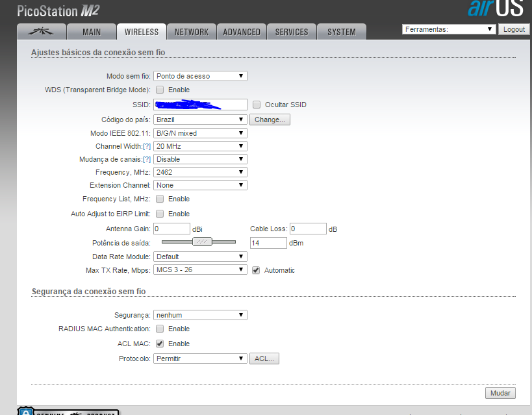This screenshot has height=415, width=532.
Task: Click the output power dBm field
Action: (268, 243)
